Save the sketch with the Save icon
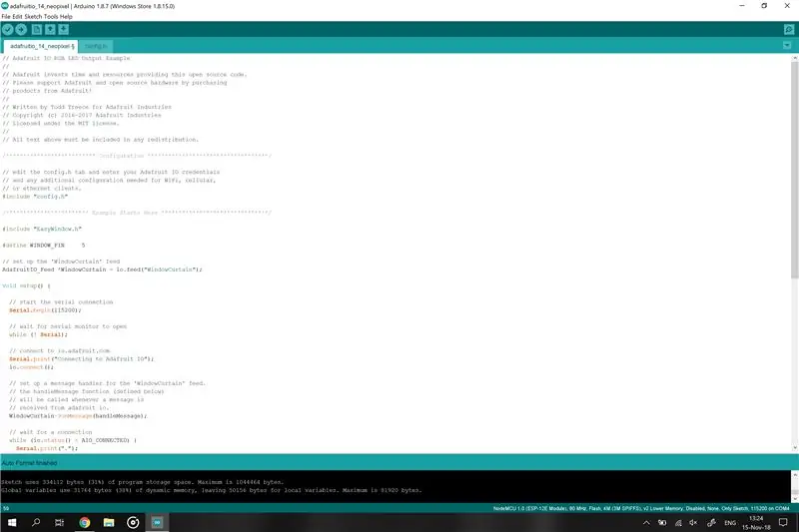This screenshot has height=532, width=799. (x=63, y=30)
